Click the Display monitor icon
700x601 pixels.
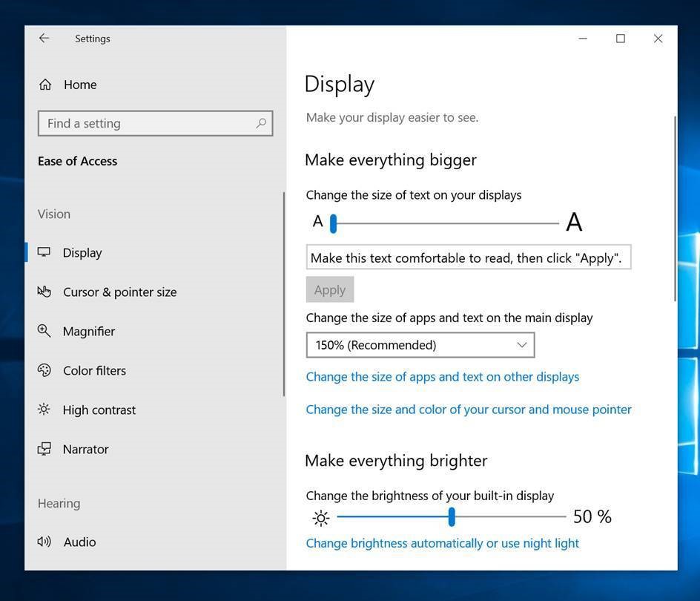click(x=44, y=252)
